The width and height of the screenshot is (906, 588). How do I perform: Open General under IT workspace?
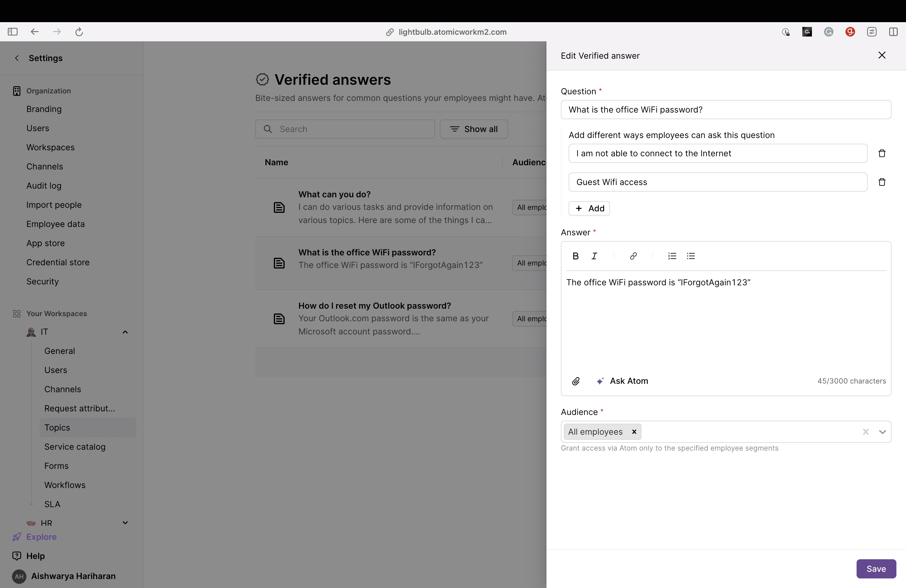(x=60, y=351)
